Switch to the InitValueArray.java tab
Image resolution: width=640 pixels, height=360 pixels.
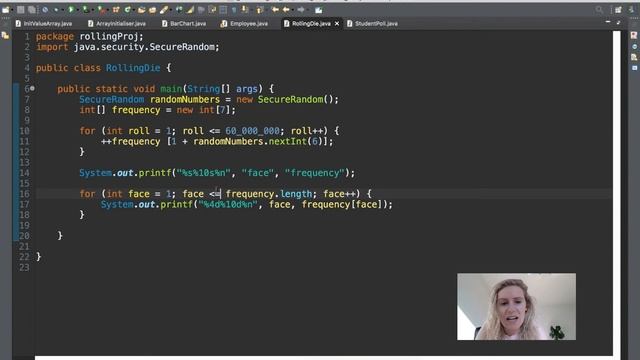tap(44, 24)
